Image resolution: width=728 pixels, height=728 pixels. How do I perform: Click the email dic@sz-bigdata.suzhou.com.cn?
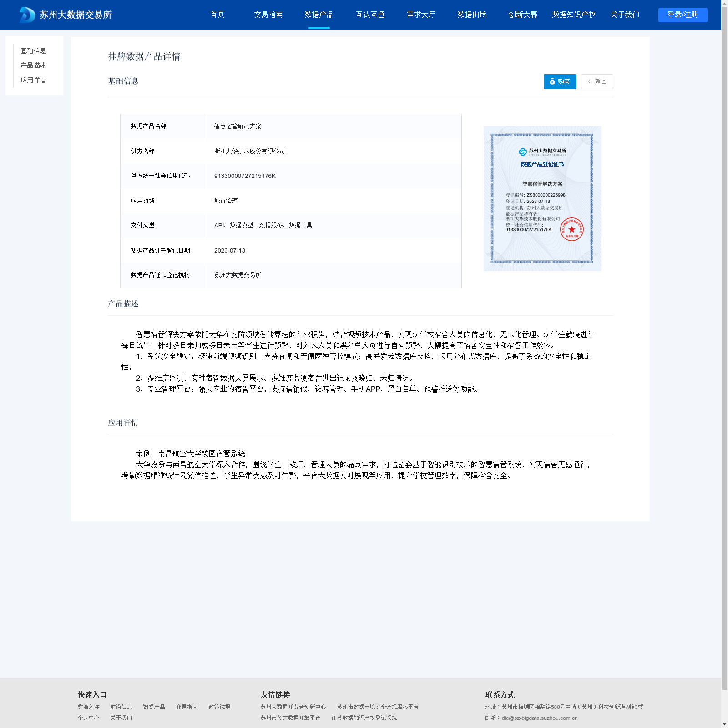coord(540,718)
